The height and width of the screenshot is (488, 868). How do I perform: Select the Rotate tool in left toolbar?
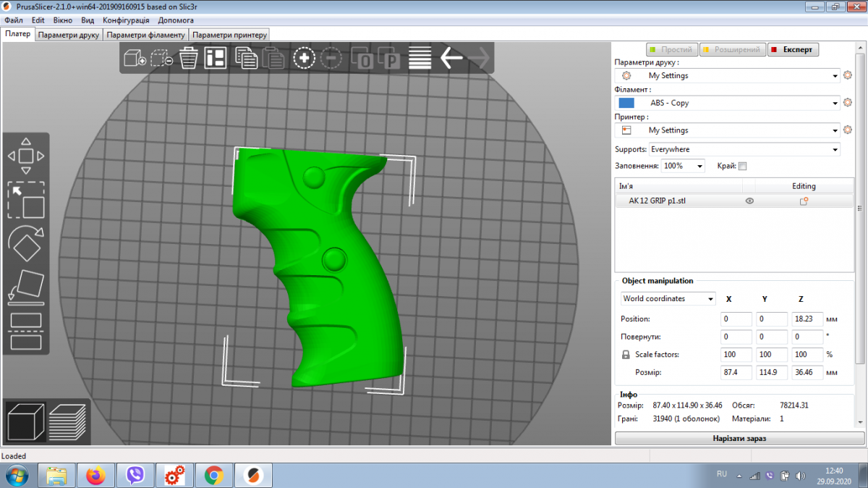tap(26, 244)
